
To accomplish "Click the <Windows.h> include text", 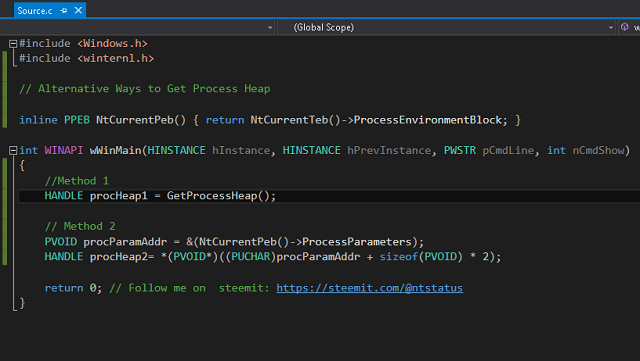I will point(112,43).
